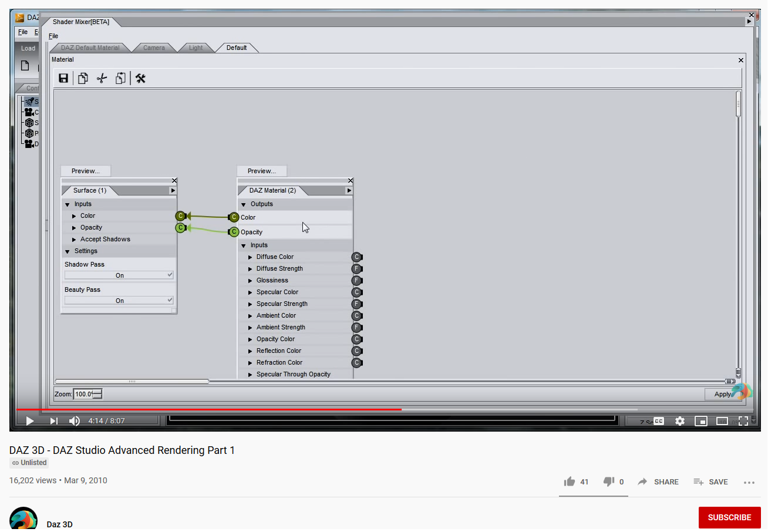
Task: Click the Surface Opacity input connector
Action: 181,228
